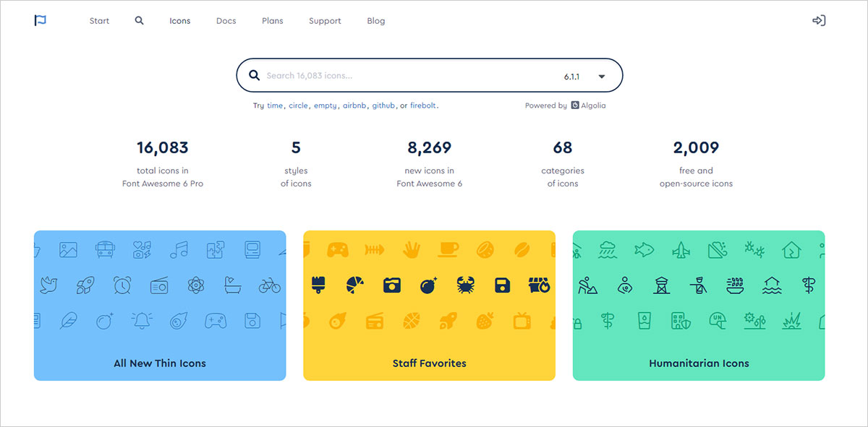Click the explosion icon in the green card
This screenshot has width=868, height=427.
pyautogui.click(x=791, y=321)
